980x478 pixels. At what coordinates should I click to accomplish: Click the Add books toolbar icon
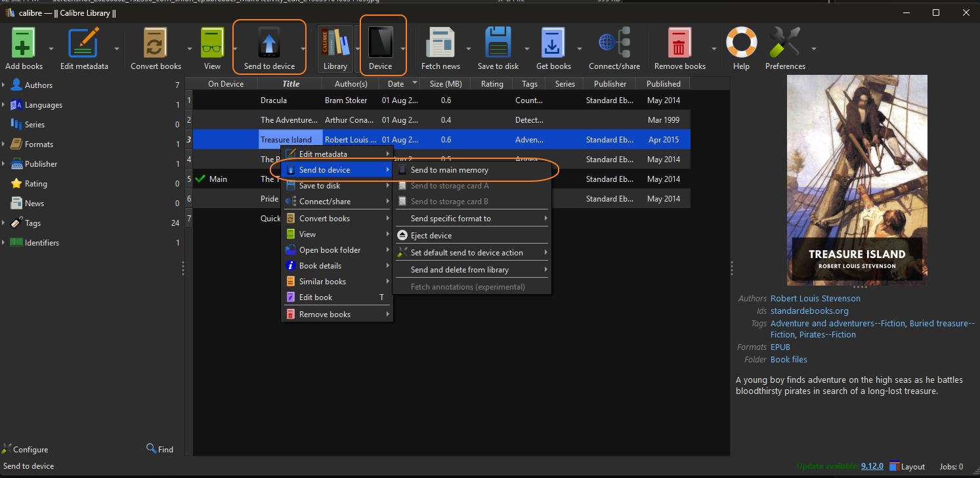point(24,43)
